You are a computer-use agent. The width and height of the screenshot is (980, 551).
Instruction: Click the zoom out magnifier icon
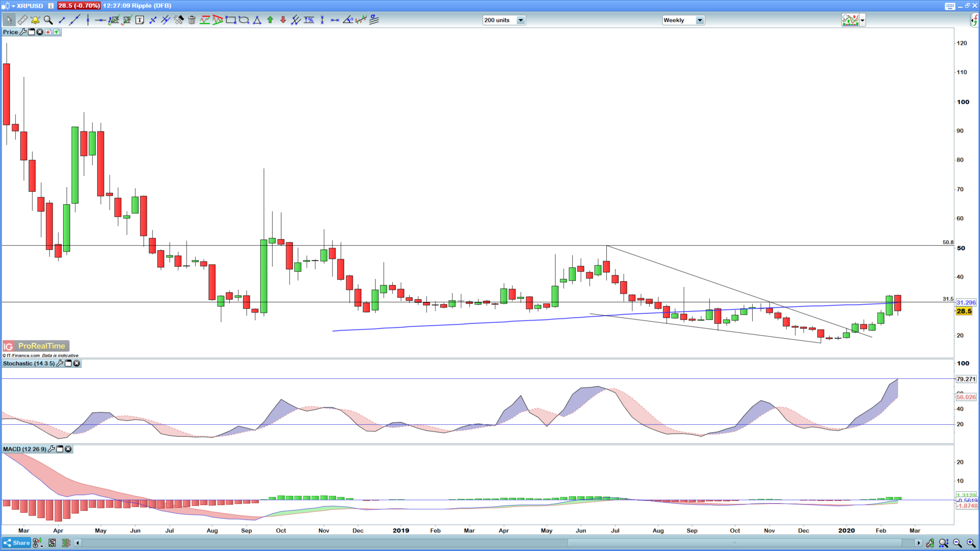(958, 543)
